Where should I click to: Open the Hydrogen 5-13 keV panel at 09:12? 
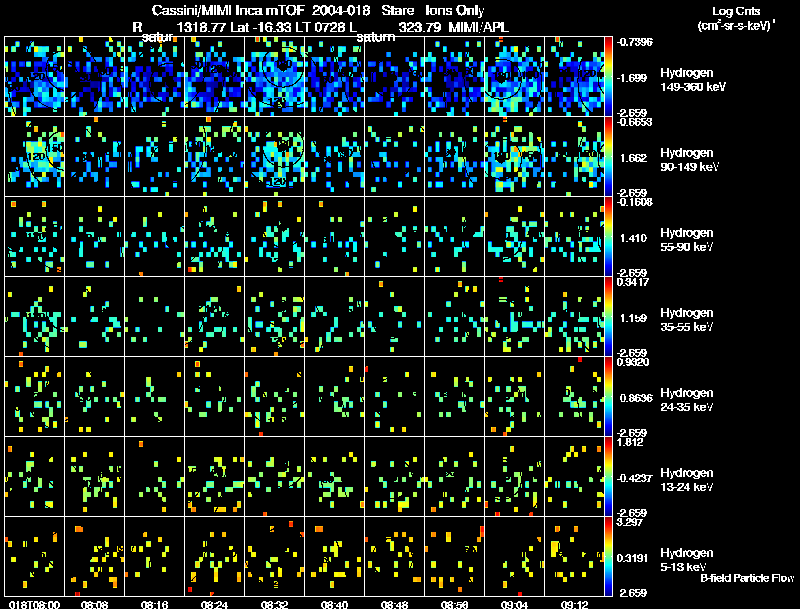pyautogui.click(x=574, y=556)
